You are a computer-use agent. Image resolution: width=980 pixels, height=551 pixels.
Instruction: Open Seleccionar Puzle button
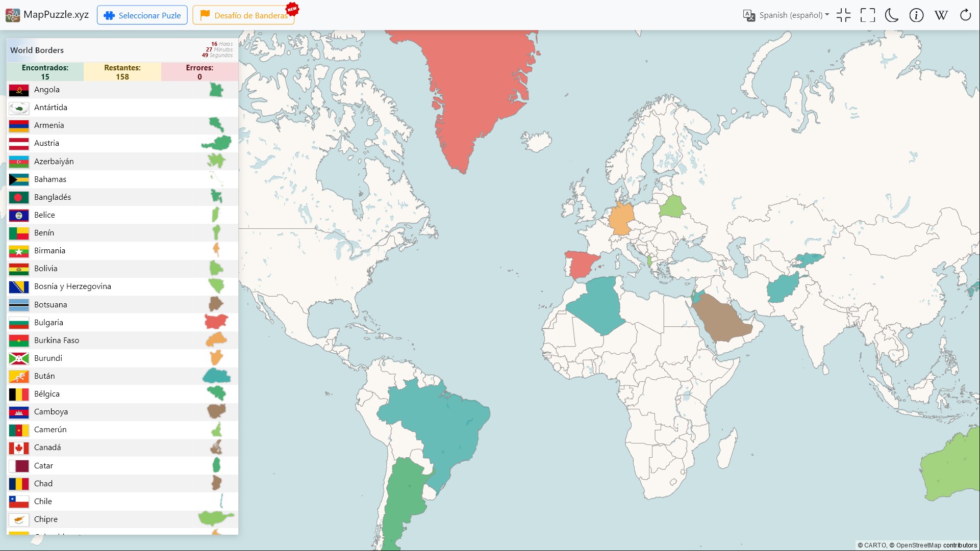(x=142, y=15)
